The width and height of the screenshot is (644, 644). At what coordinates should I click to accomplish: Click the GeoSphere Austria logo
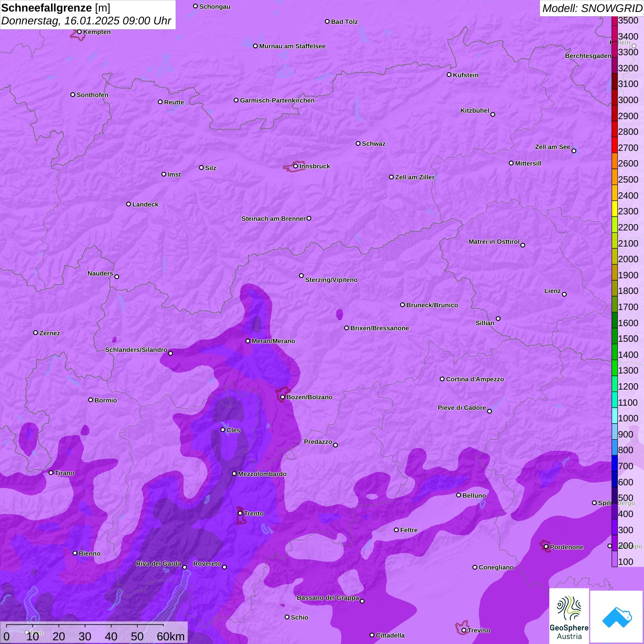[569, 616]
